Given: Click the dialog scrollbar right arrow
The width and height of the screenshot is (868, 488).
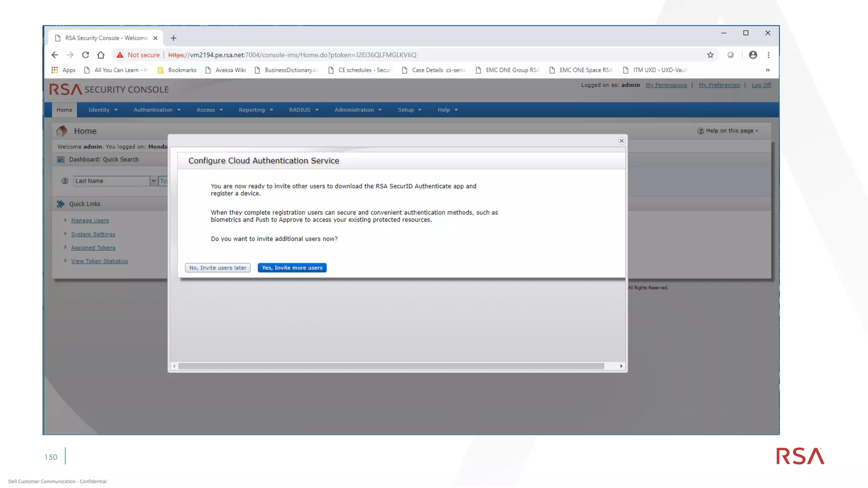Looking at the screenshot, I should click(x=621, y=366).
